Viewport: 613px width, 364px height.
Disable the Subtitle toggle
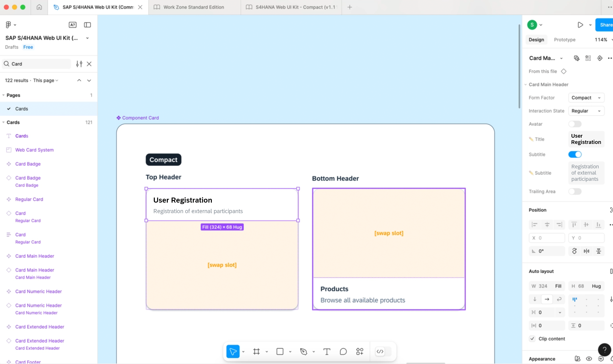pyautogui.click(x=575, y=154)
